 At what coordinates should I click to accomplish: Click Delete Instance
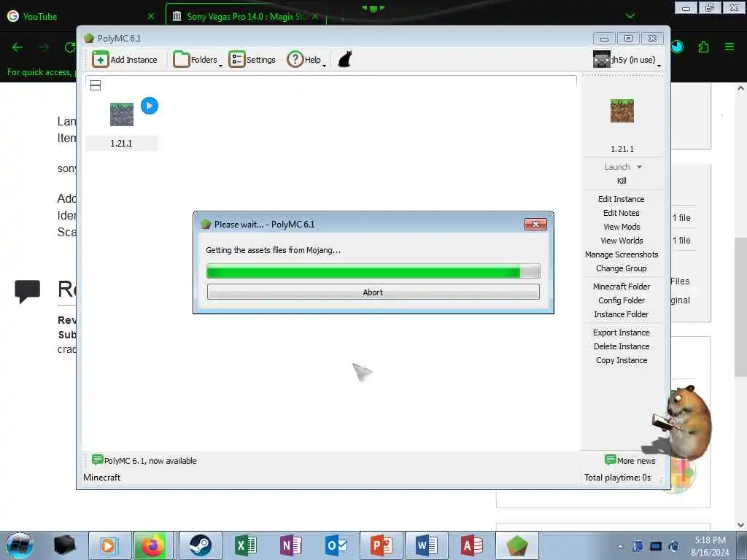pos(622,346)
